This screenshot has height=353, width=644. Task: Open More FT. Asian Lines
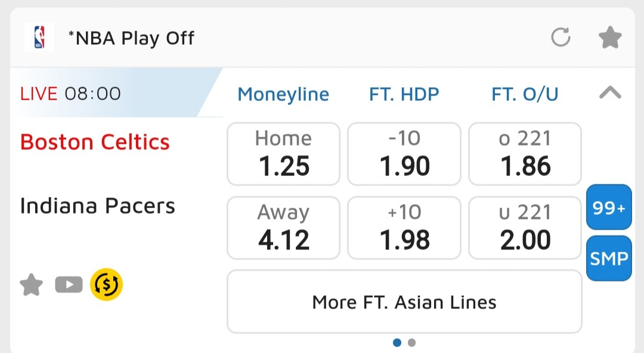click(x=404, y=302)
